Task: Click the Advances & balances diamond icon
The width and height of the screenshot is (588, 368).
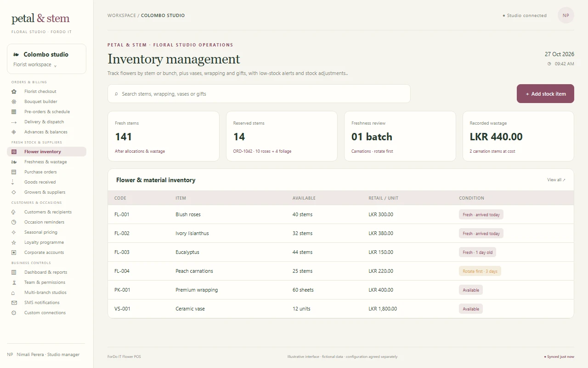Action: coord(14,132)
